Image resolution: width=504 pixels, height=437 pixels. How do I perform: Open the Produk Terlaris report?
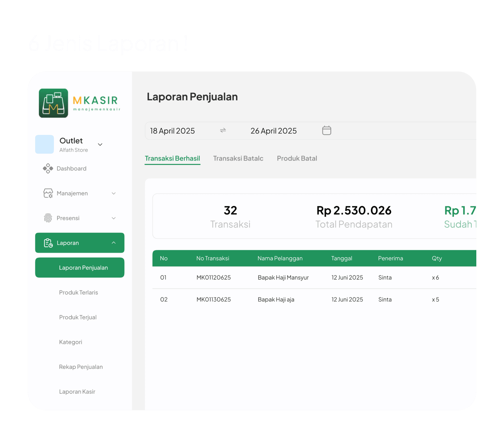(x=78, y=292)
